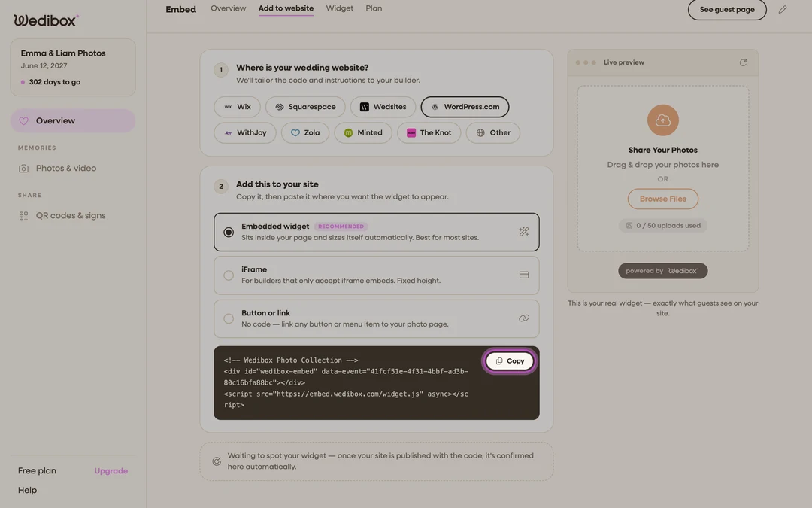The image size is (812, 508).
Task: Click the link chain icon on Button or link
Action: [x=524, y=318]
